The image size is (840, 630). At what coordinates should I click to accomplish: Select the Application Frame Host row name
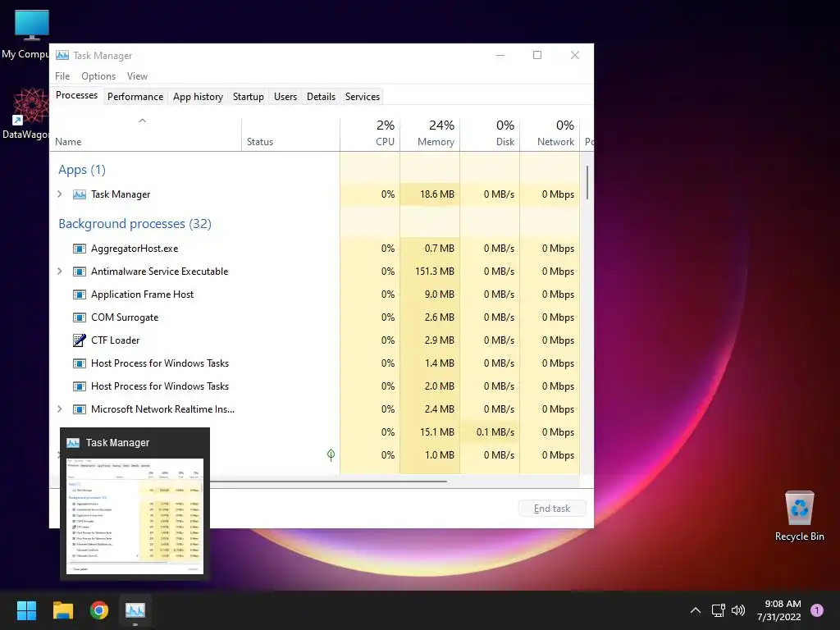[142, 294]
